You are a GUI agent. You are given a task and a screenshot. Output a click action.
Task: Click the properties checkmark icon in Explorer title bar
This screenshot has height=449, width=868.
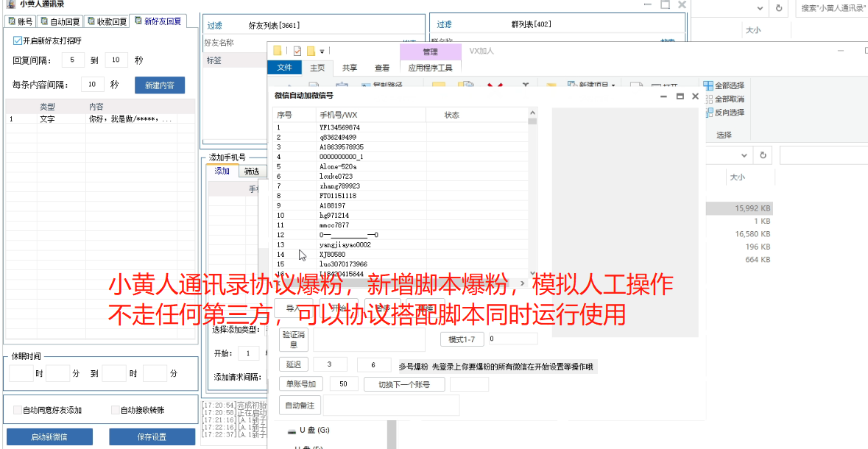point(297,51)
